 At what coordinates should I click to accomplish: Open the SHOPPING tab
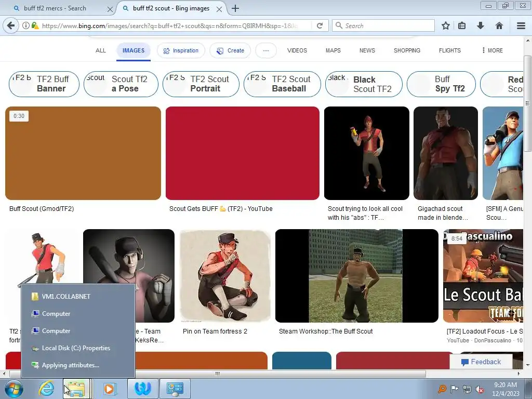pyautogui.click(x=407, y=50)
